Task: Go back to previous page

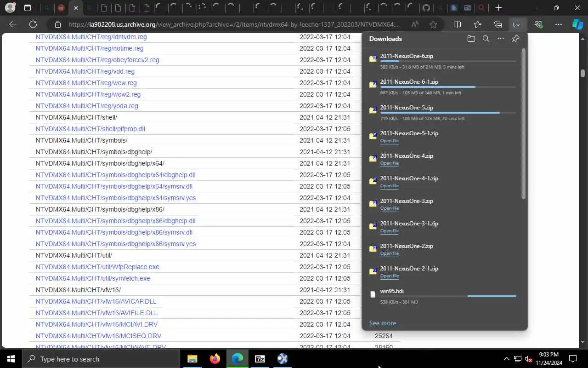Action: [x=13, y=24]
